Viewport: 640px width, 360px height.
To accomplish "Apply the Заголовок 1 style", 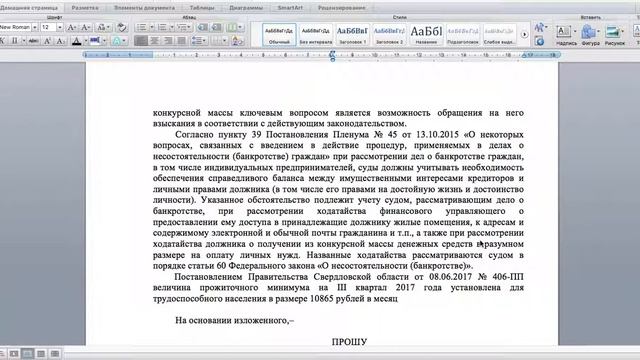I will tap(352, 34).
